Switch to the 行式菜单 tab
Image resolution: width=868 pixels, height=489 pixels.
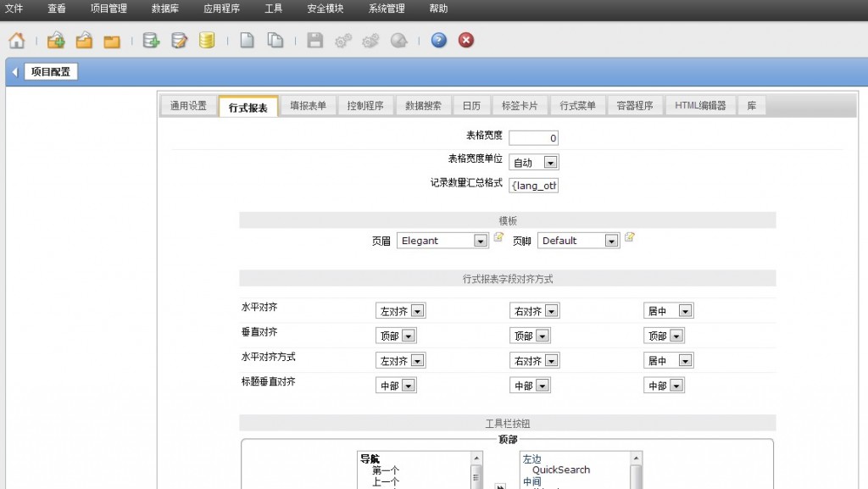(577, 106)
